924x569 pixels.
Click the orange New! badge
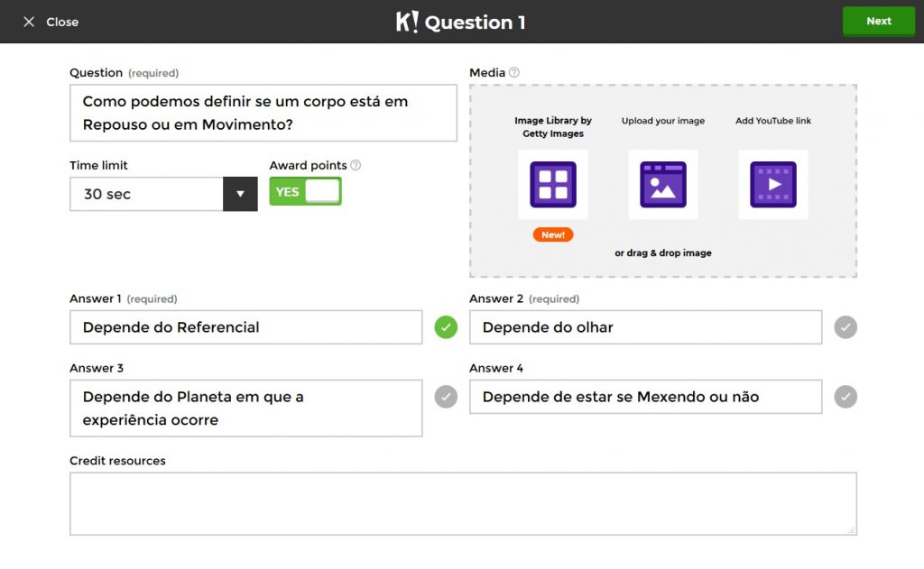point(552,234)
